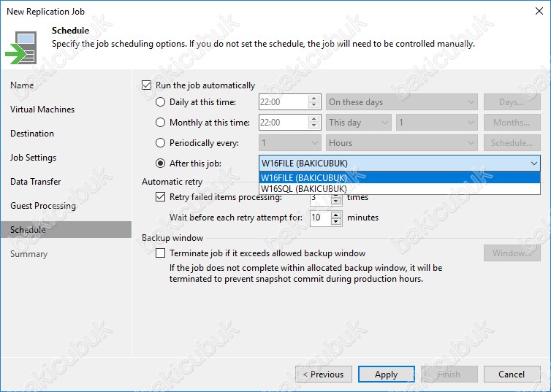
Task: Increase the retry wait minutes with the up arrow
Action: [x=336, y=214]
